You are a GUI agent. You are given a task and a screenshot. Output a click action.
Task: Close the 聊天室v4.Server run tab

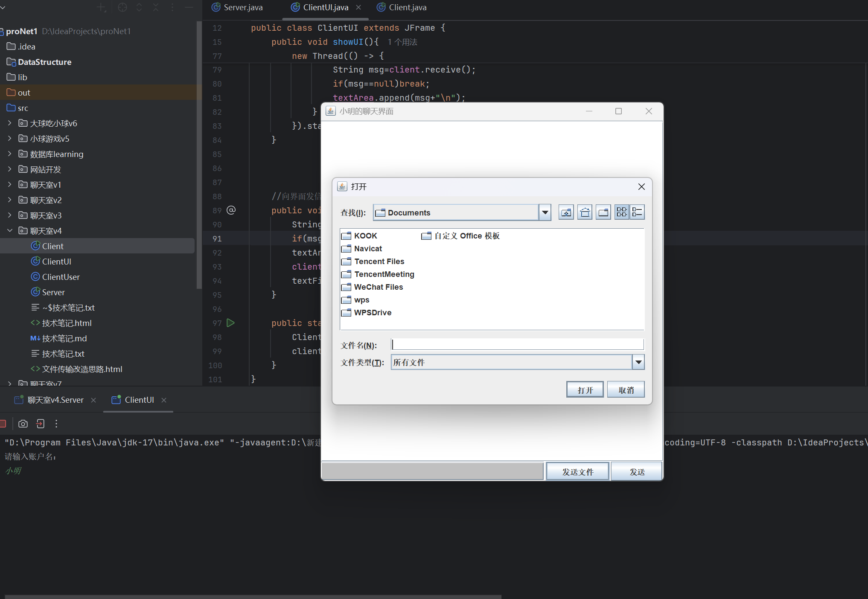tap(93, 400)
